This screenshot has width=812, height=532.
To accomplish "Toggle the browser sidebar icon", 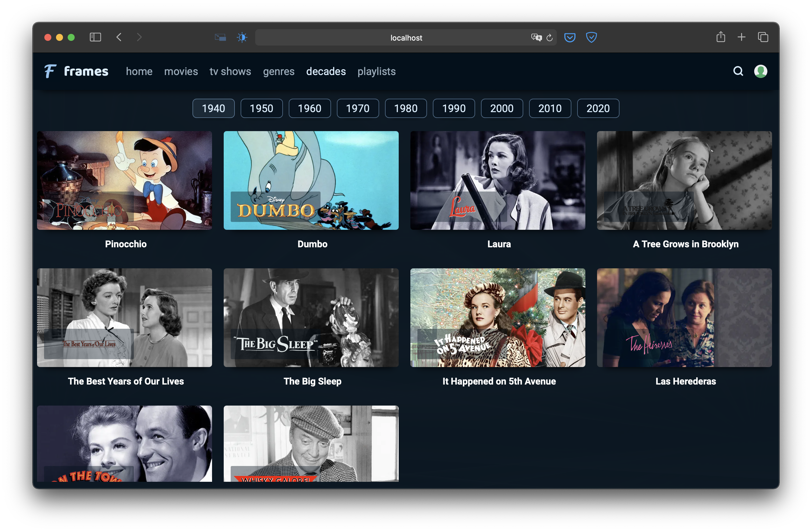I will pos(95,37).
